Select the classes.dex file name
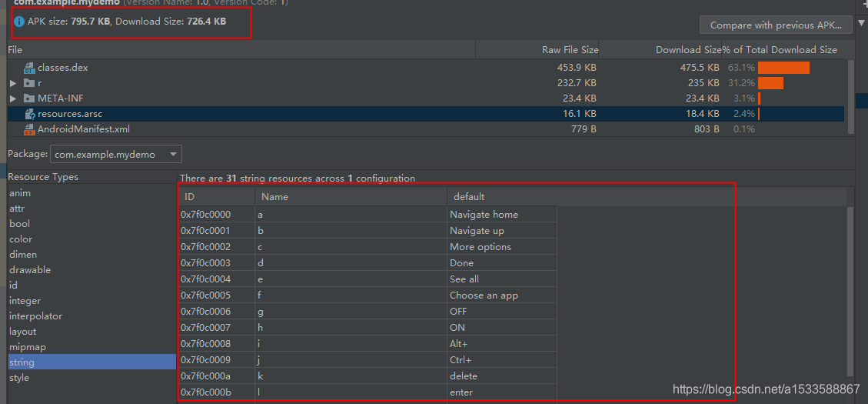This screenshot has width=868, height=404. 62,68
